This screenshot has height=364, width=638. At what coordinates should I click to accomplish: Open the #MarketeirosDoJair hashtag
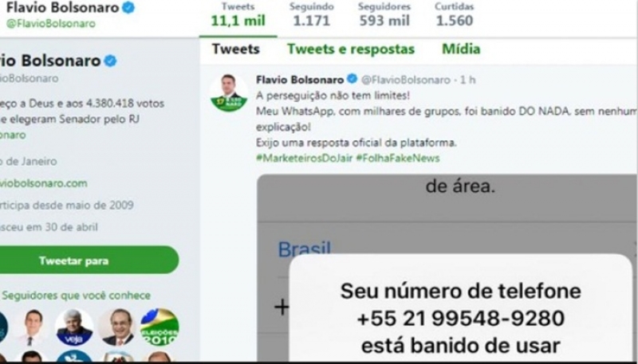click(305, 158)
